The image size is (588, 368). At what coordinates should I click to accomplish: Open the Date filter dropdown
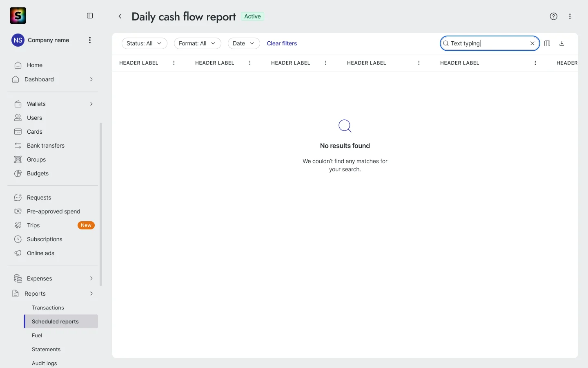click(x=244, y=43)
